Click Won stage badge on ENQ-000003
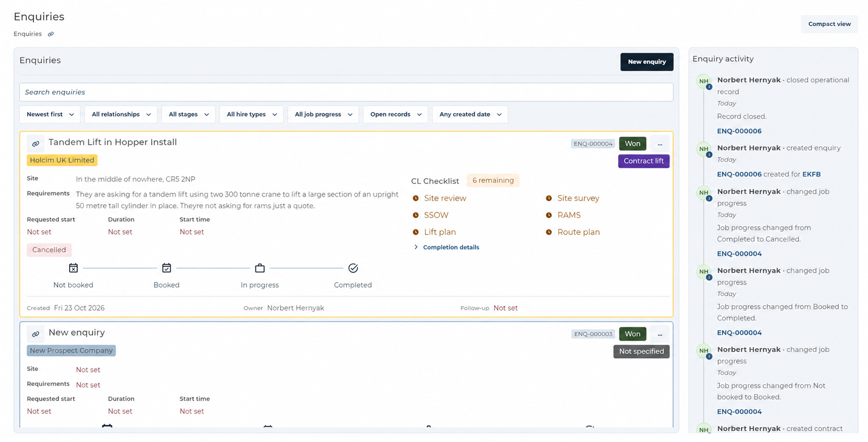The height and width of the screenshot is (442, 868). [632, 334]
